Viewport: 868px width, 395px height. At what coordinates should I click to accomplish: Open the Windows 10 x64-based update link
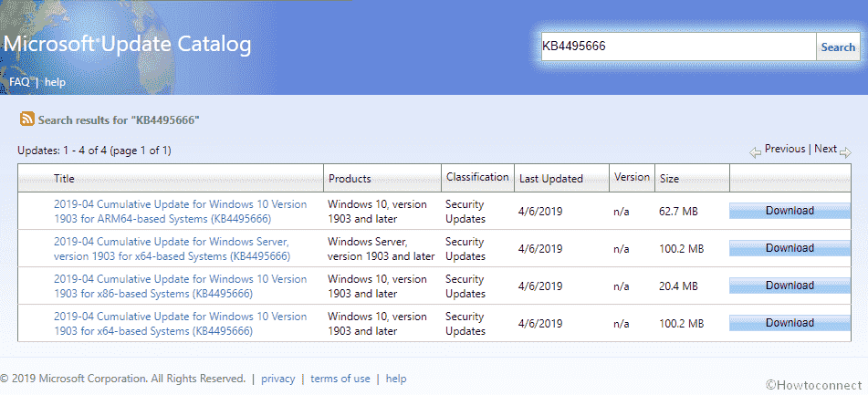(180, 324)
